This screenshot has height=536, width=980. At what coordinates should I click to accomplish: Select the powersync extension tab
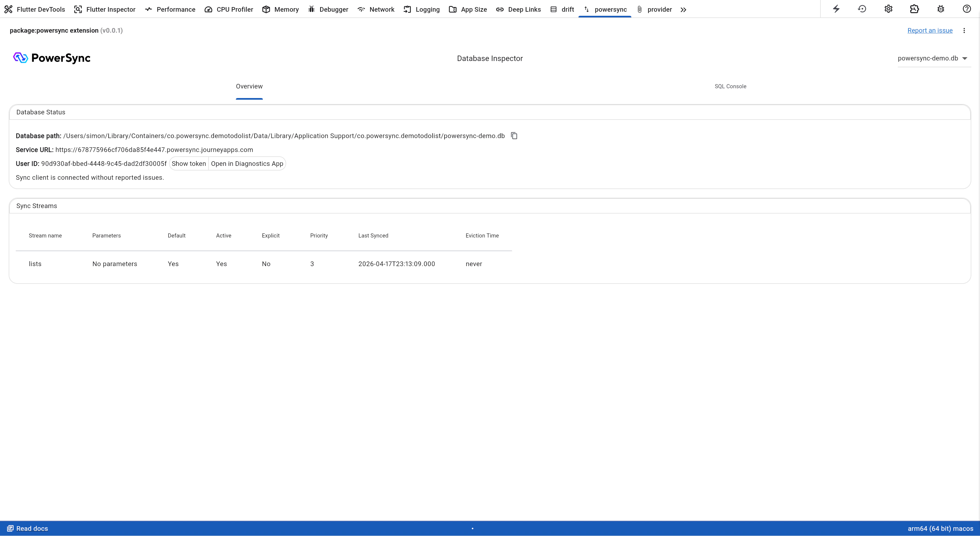pyautogui.click(x=605, y=9)
